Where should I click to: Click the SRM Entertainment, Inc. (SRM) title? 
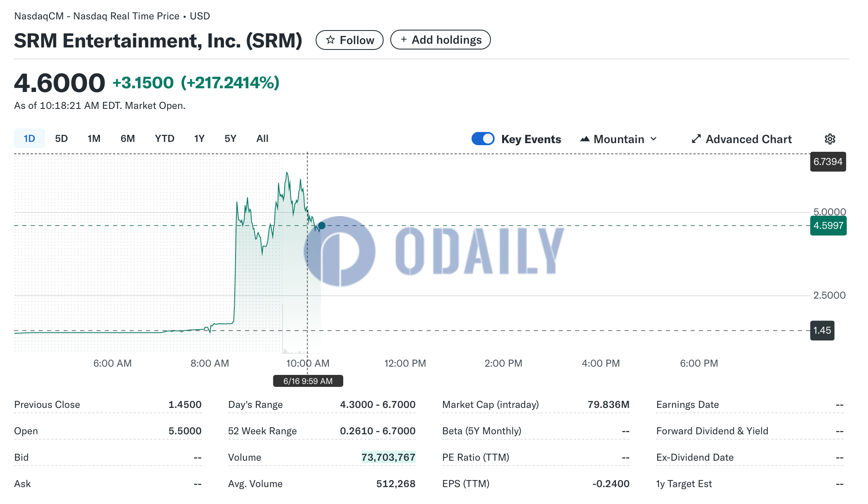coord(158,41)
